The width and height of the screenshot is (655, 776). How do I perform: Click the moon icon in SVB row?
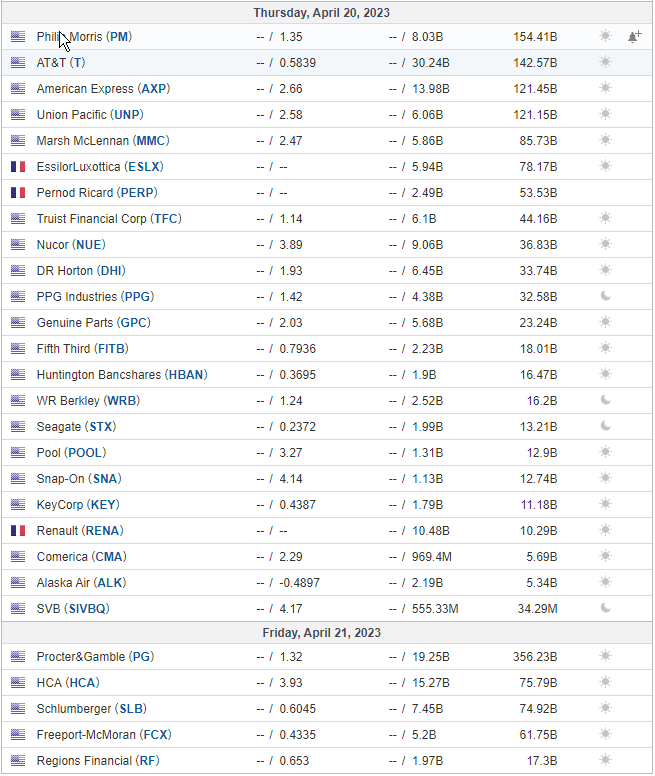coord(606,608)
